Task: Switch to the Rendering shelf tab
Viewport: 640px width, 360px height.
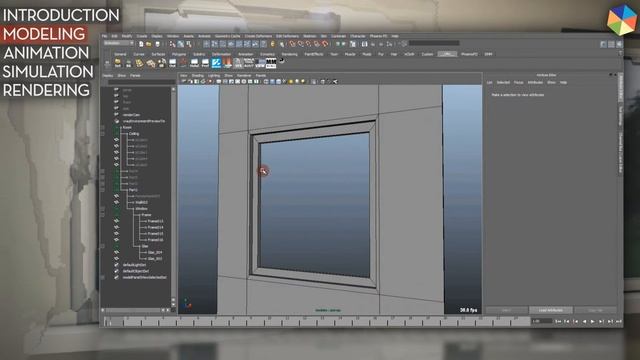Action: click(289, 54)
